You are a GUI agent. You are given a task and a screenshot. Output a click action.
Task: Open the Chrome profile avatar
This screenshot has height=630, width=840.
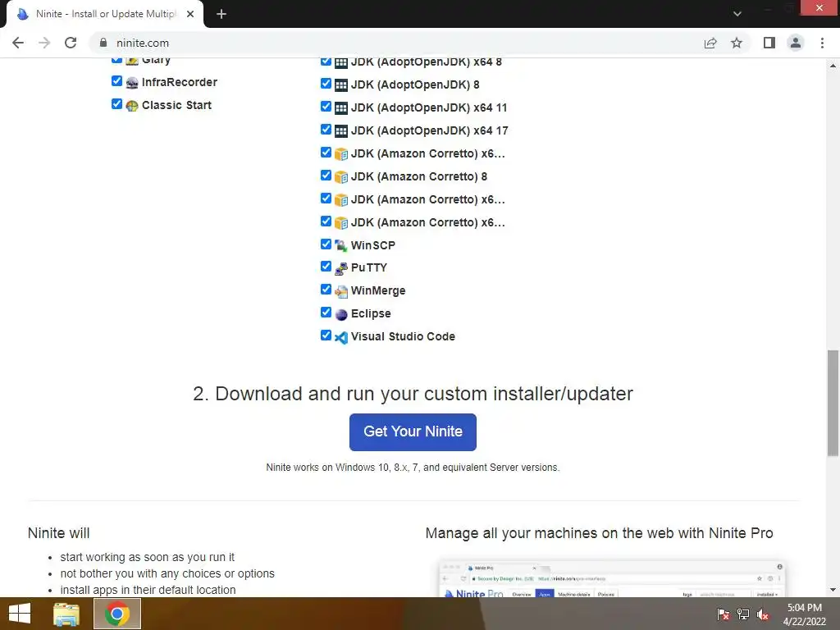click(x=796, y=43)
